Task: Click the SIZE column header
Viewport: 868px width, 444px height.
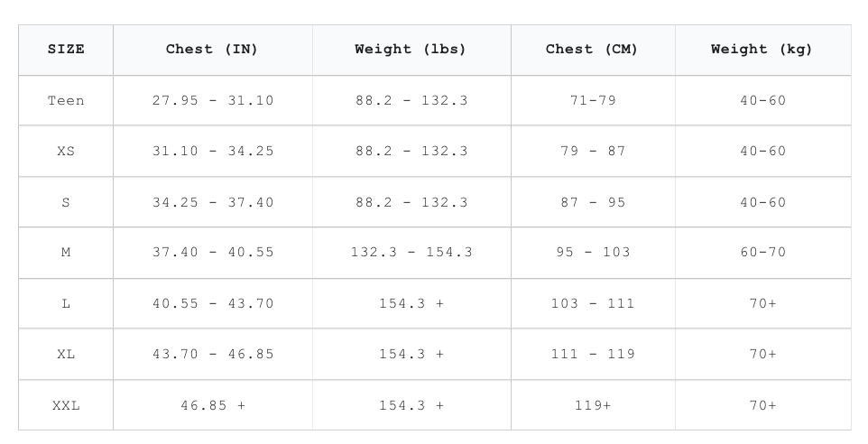Action: click(66, 50)
